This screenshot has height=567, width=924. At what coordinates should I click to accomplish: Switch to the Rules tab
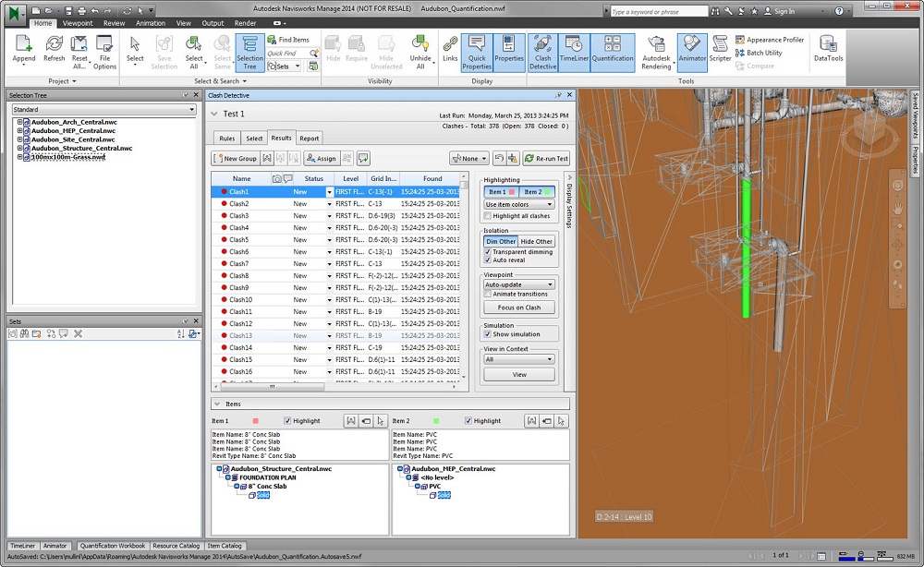[227, 139]
